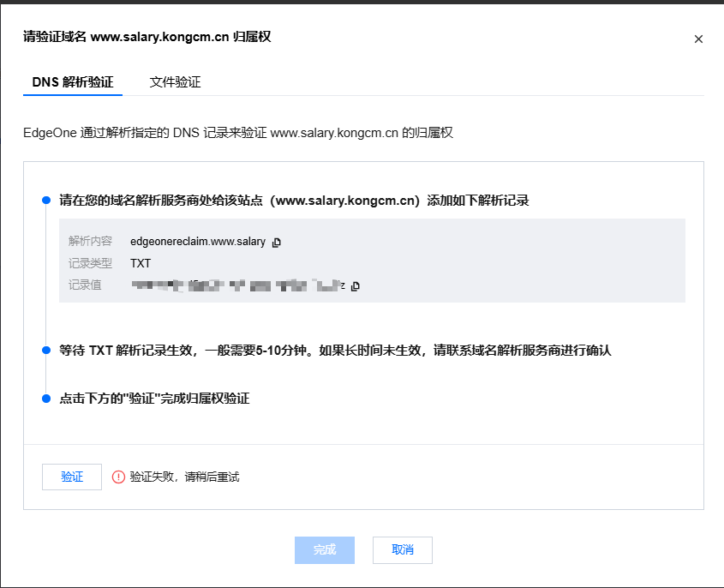Click the blue bullet of the first step

pyautogui.click(x=46, y=201)
